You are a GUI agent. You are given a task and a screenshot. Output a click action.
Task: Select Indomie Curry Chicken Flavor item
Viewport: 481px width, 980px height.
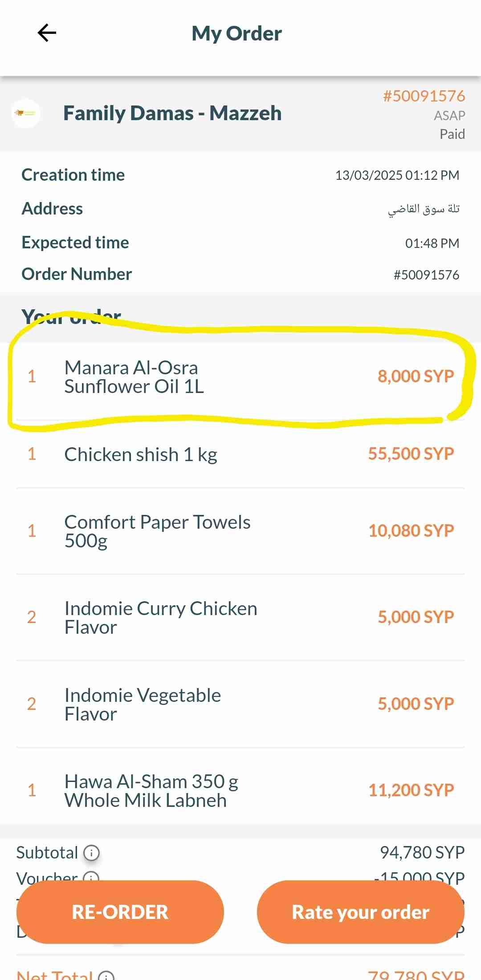coord(160,617)
